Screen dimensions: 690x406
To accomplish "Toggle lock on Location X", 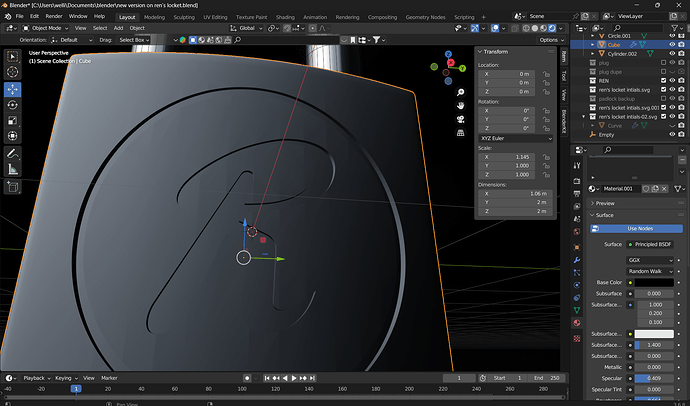I will pyautogui.click(x=546, y=74).
